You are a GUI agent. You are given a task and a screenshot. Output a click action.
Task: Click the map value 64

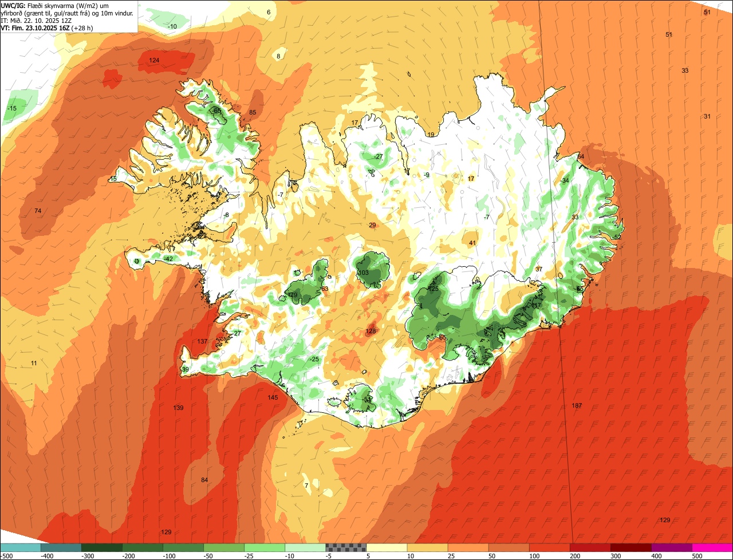pyautogui.click(x=581, y=156)
